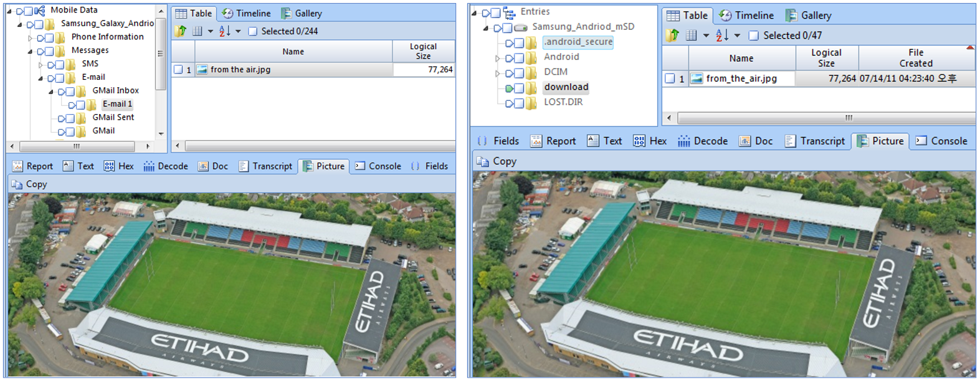Toggle the checkbox next to download folder

(x=519, y=88)
